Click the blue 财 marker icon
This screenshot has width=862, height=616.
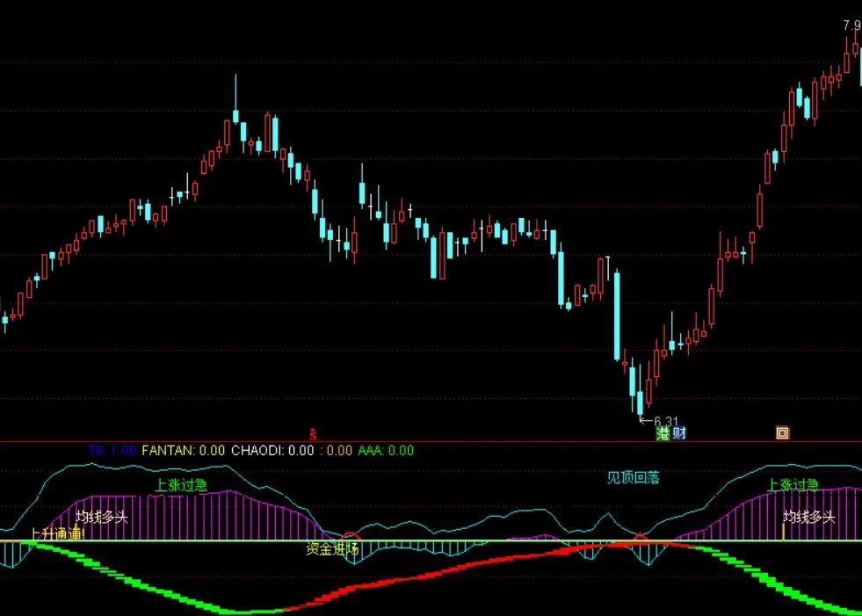[679, 433]
